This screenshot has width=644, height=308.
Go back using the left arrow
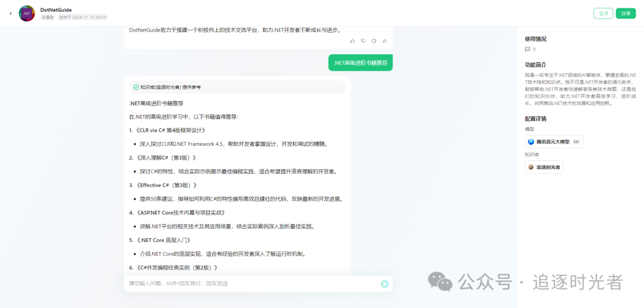(11, 14)
